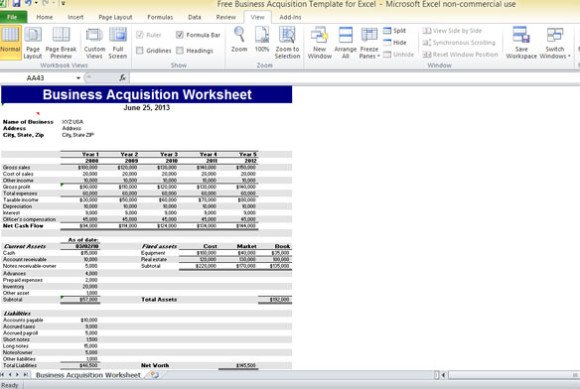The width and height of the screenshot is (580, 389).
Task: Click the Insert Function fx icon
Action: pos(122,78)
